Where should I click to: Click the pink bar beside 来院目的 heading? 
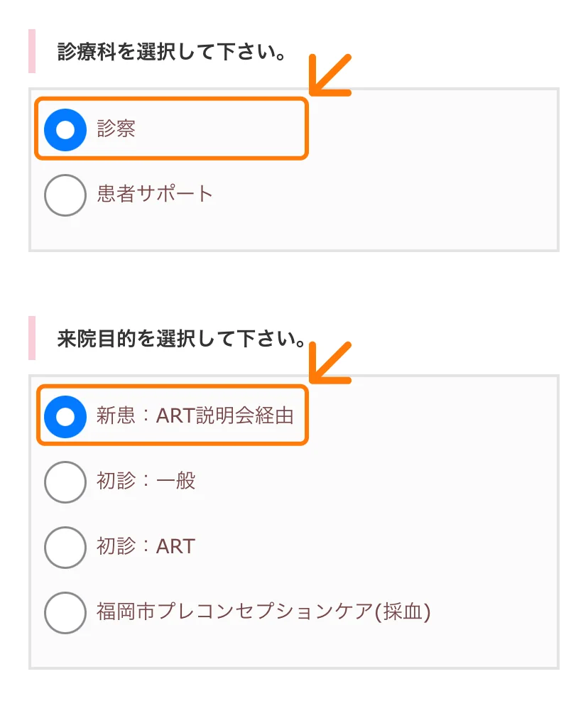32,338
